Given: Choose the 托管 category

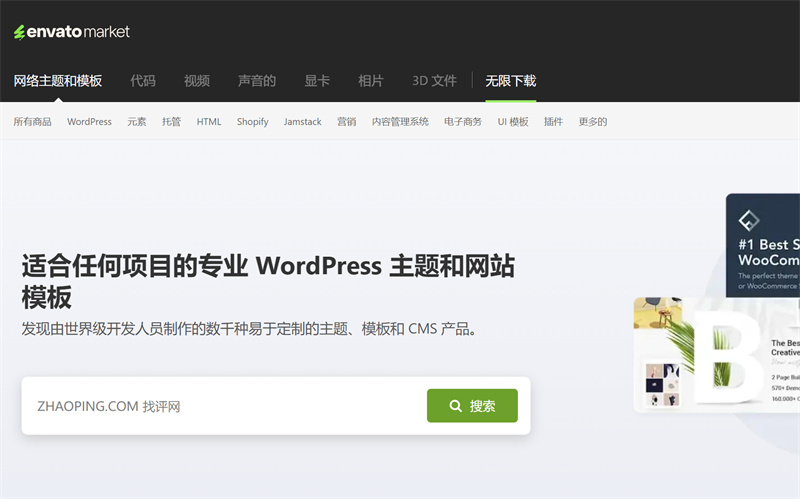Looking at the screenshot, I should coord(171,121).
